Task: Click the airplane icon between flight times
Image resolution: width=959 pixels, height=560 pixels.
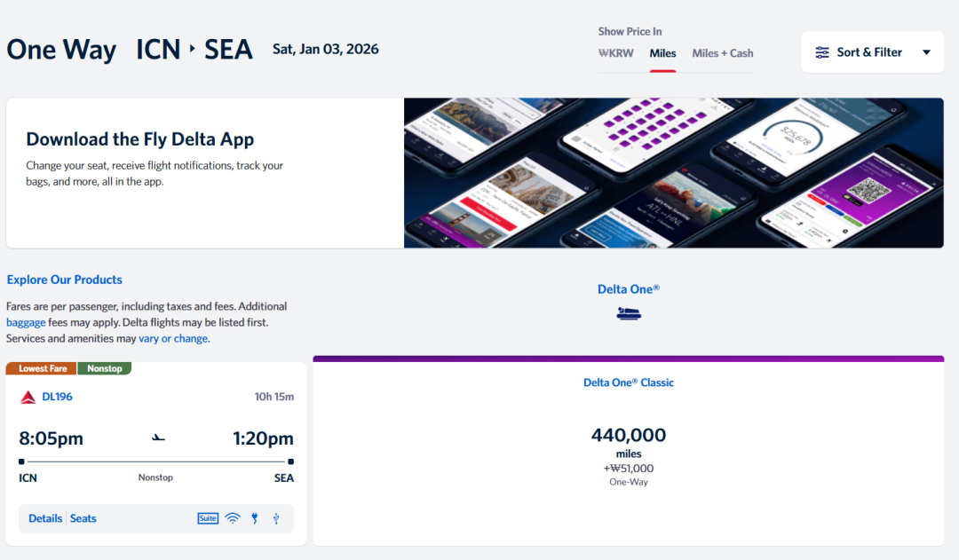Action: 159,438
